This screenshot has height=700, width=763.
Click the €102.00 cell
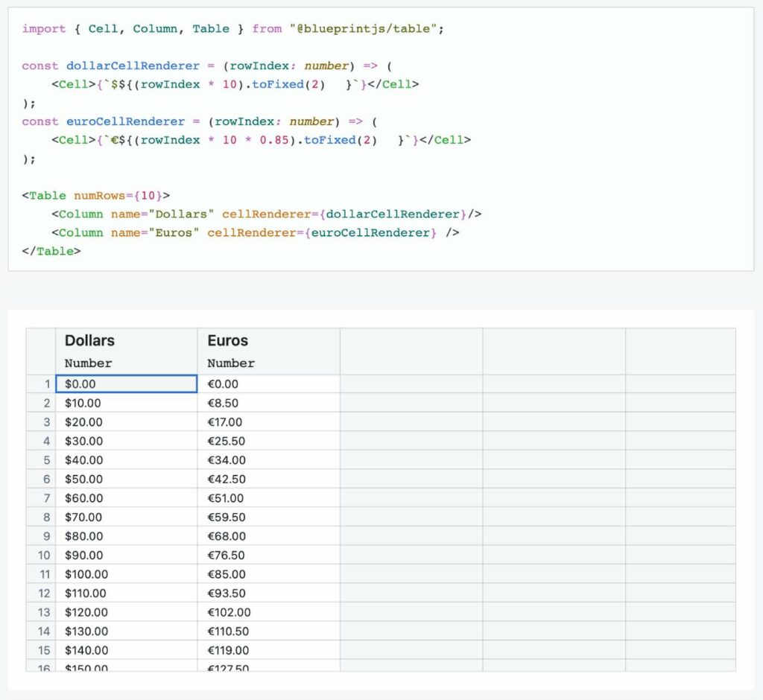pyautogui.click(x=268, y=611)
